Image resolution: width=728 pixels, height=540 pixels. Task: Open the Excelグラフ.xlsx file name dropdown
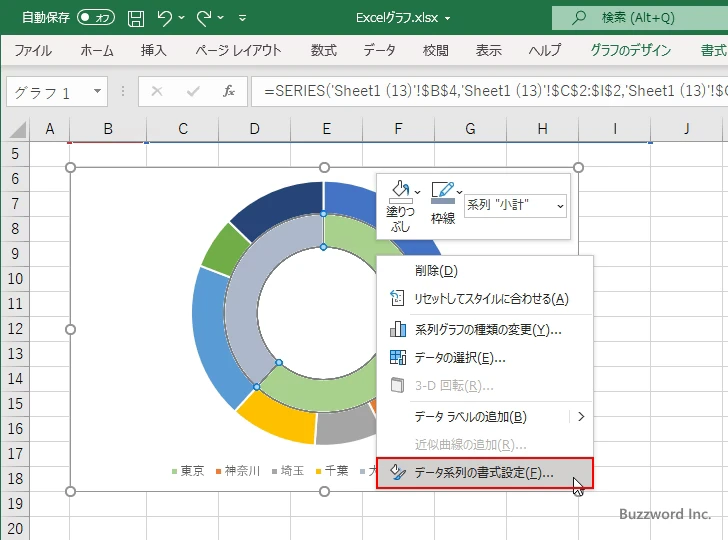pyautogui.click(x=447, y=19)
